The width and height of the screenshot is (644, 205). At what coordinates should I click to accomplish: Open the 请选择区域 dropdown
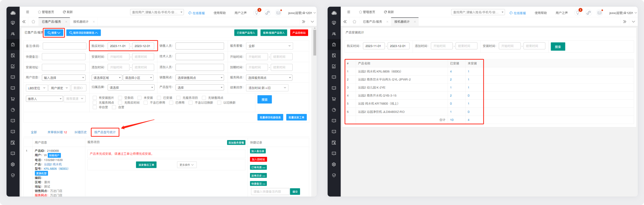(x=107, y=78)
